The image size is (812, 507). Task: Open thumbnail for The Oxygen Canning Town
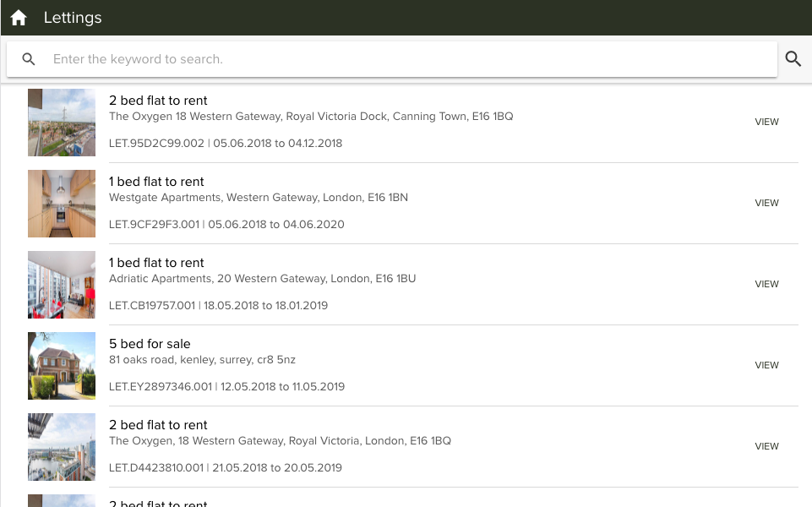[62, 123]
